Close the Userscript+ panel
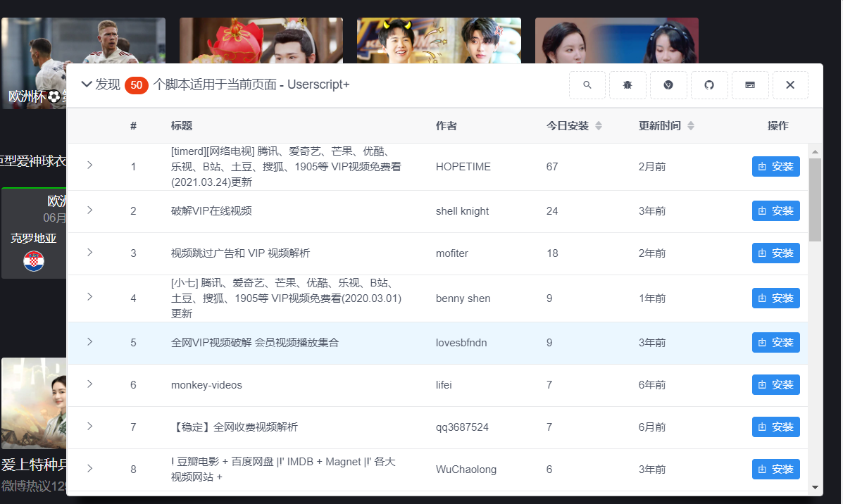Viewport: 843px width, 504px height. [x=790, y=85]
